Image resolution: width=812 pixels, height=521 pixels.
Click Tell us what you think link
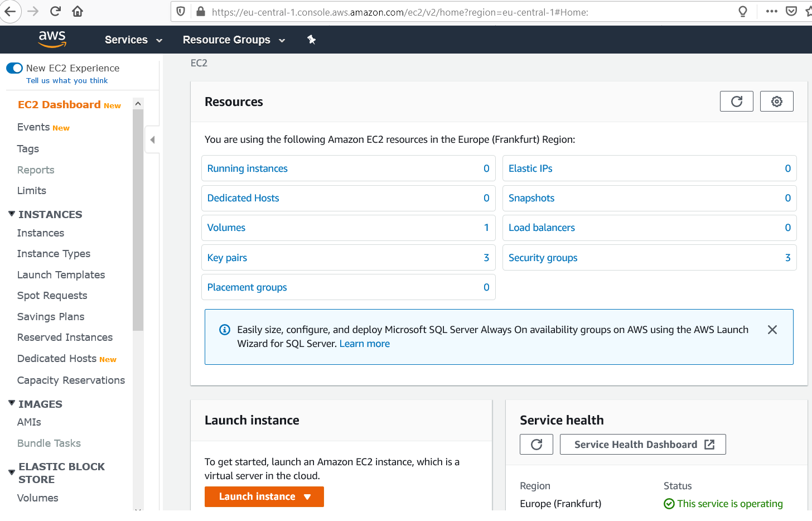click(x=67, y=81)
